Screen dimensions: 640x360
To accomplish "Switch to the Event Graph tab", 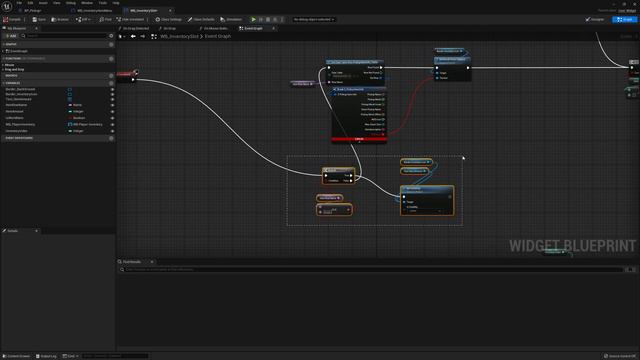I will 253,28.
